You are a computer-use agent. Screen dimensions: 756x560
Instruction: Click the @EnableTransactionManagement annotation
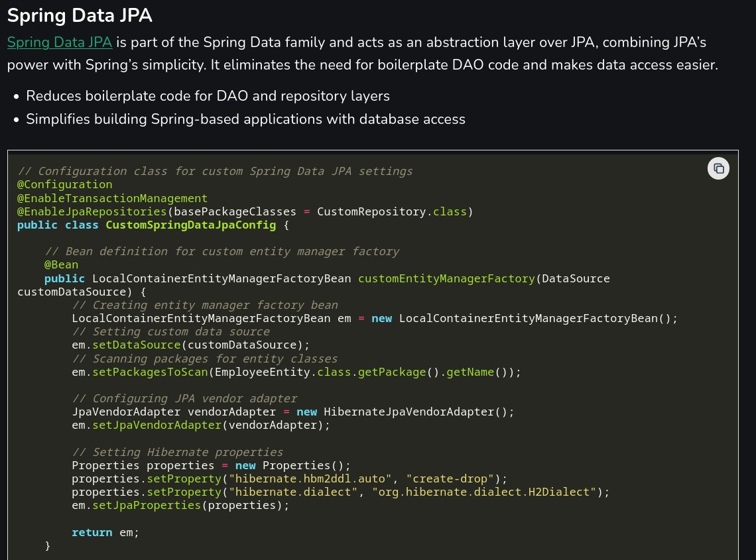pyautogui.click(x=112, y=198)
